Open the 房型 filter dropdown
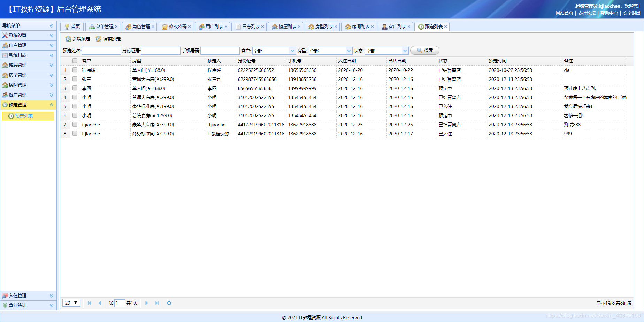Viewport: 644px width, 322px height. pos(349,51)
